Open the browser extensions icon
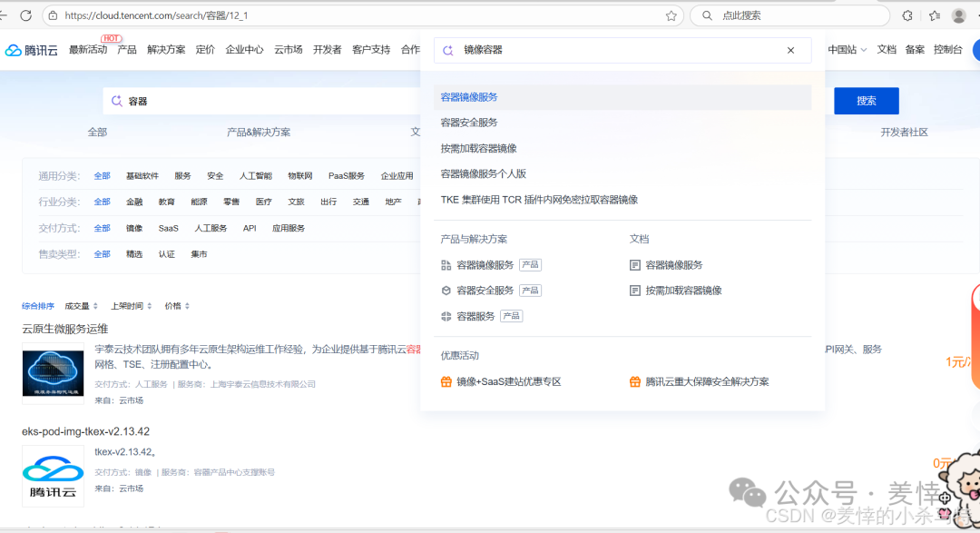 (x=907, y=15)
